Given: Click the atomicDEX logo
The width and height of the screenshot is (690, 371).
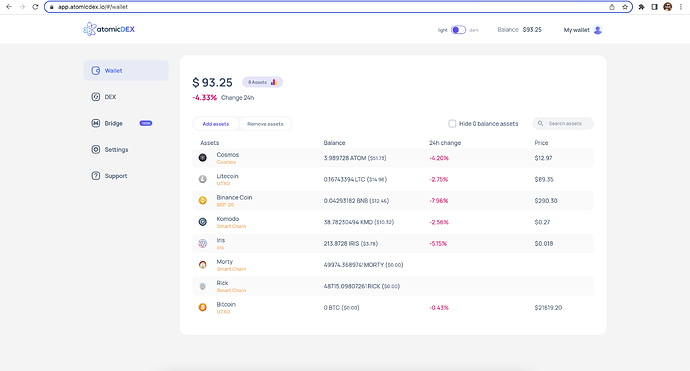Looking at the screenshot, I should pyautogui.click(x=109, y=29).
